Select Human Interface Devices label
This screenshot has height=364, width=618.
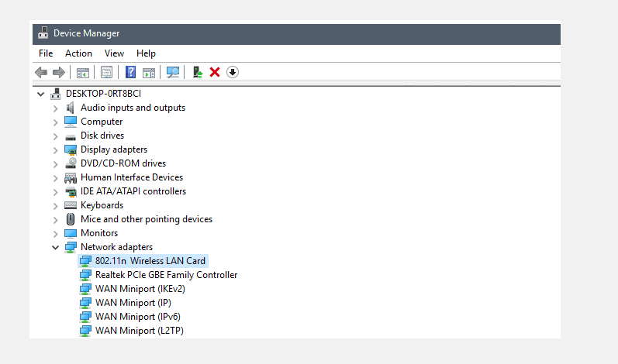click(132, 177)
